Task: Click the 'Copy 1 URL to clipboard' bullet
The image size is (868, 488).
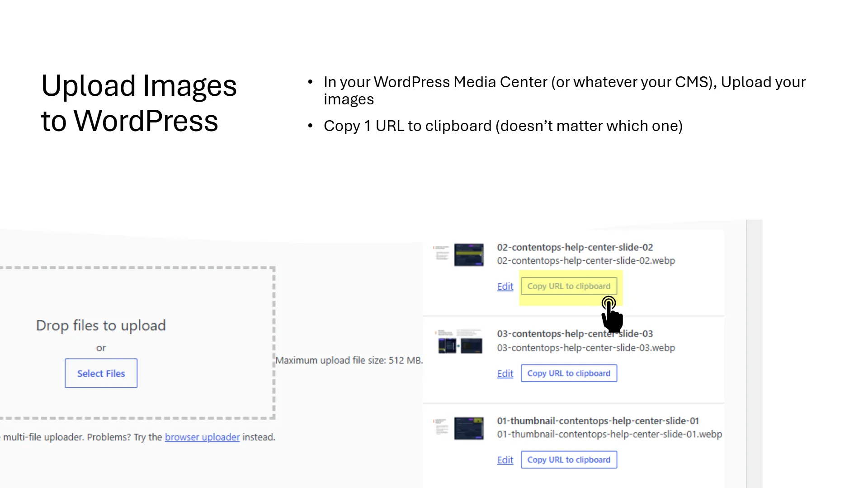Action: tap(503, 126)
